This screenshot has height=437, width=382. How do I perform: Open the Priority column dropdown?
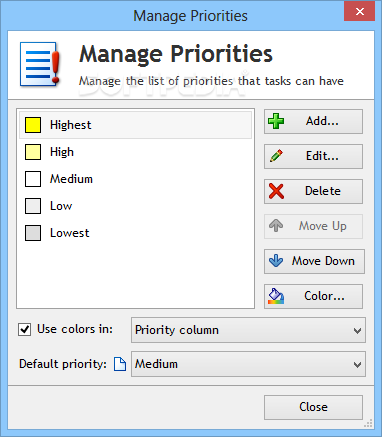pos(248,330)
